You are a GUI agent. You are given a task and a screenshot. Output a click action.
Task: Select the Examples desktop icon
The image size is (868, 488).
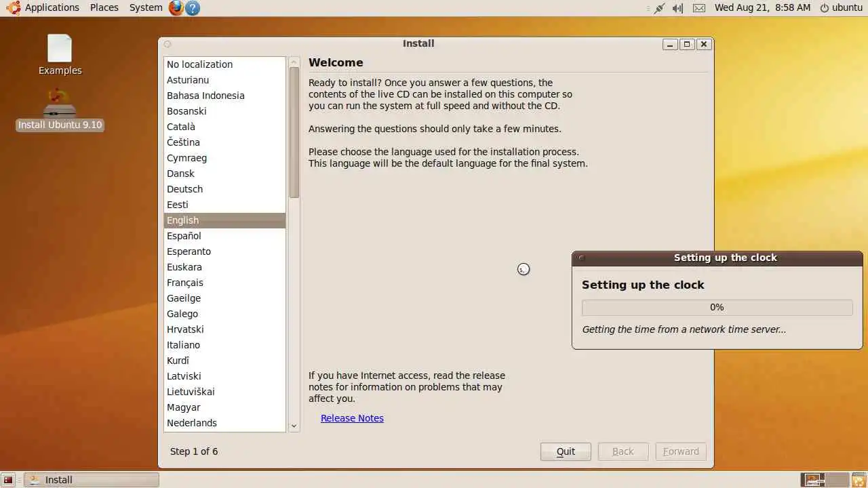60,55
